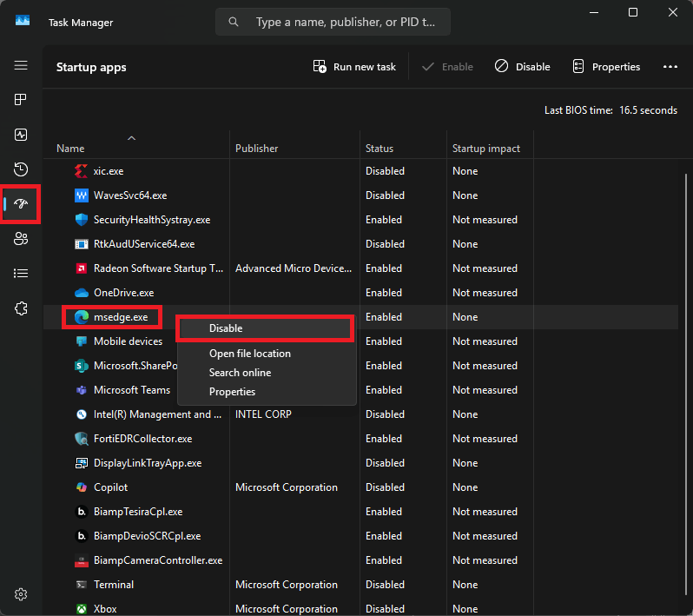Sort by the Startup impact column
The image size is (693, 616).
click(x=486, y=149)
